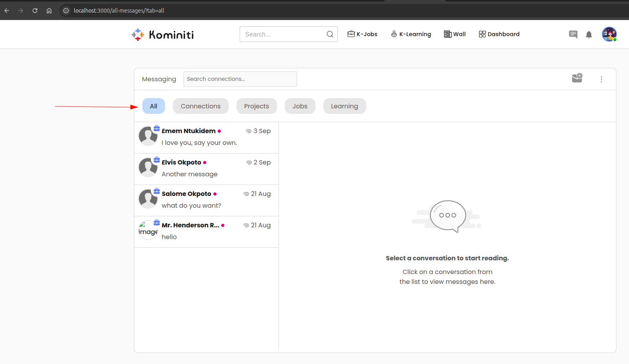
Task: Open the K-Jobs navigation link
Action: tap(362, 34)
